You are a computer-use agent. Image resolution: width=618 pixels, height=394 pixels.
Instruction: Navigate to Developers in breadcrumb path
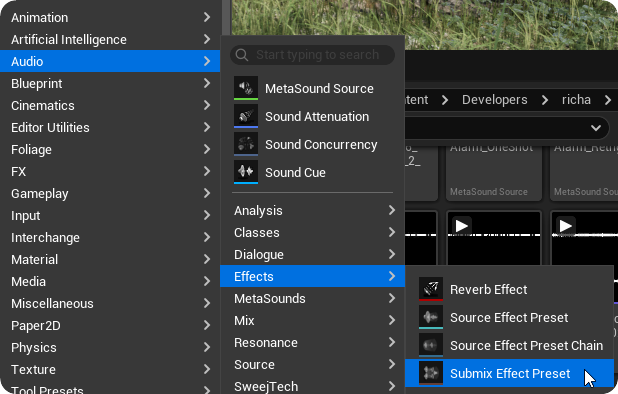point(495,100)
